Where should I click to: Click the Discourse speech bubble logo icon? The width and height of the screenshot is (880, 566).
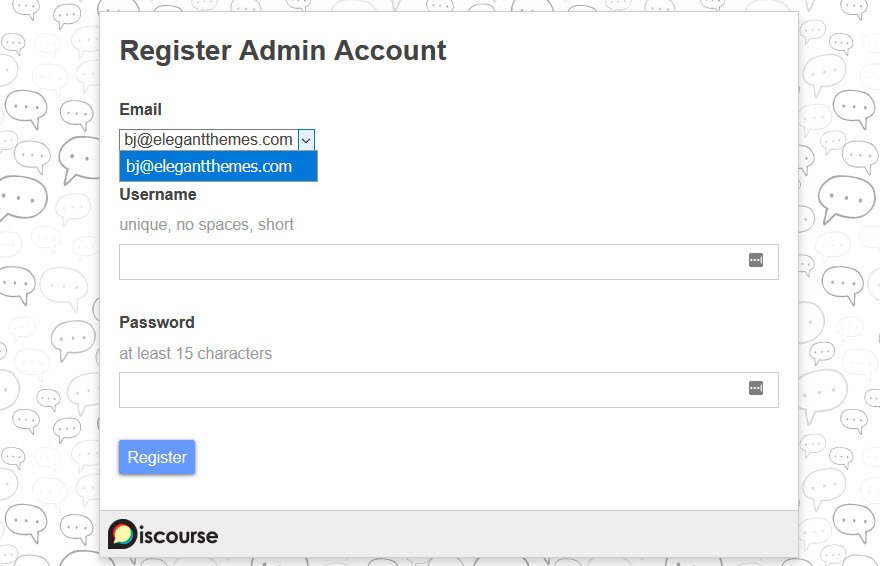pos(122,534)
